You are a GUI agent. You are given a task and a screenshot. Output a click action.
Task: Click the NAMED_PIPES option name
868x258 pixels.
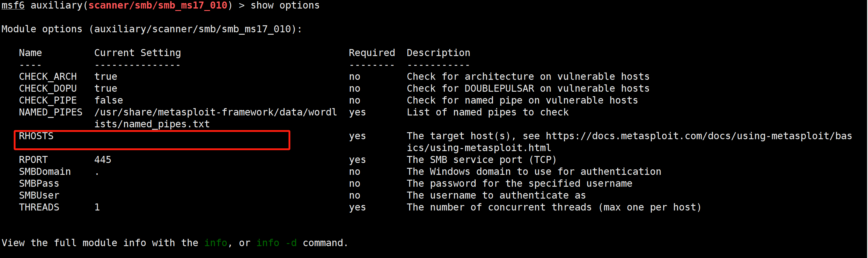pyautogui.click(x=51, y=112)
